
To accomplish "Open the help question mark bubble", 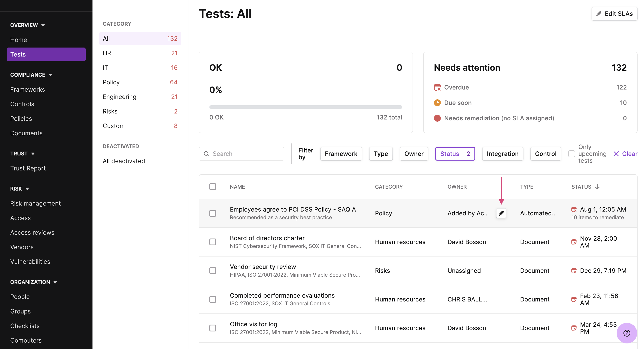I will (x=626, y=333).
